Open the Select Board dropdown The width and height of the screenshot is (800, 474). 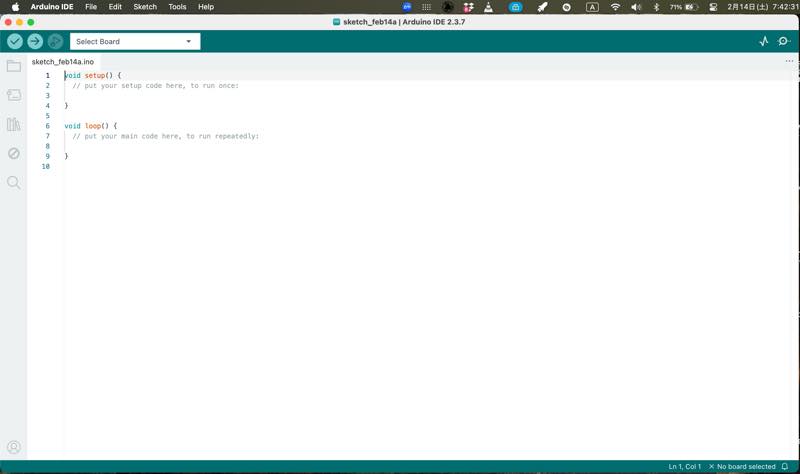tap(135, 41)
